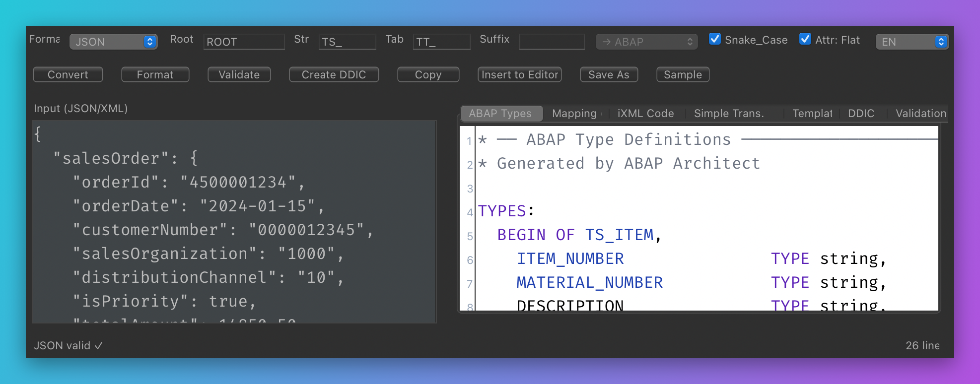The image size is (980, 384).
Task: Click the 'Input (JSON/XML)' label
Action: [80, 109]
